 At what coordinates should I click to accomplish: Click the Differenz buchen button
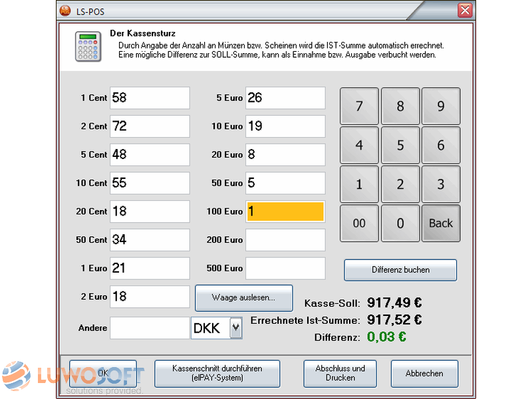click(x=400, y=270)
